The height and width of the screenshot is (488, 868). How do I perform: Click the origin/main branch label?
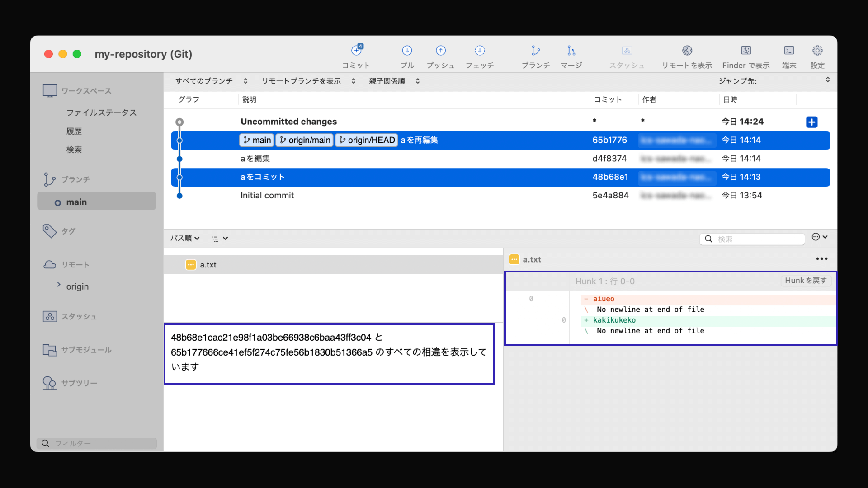click(305, 140)
